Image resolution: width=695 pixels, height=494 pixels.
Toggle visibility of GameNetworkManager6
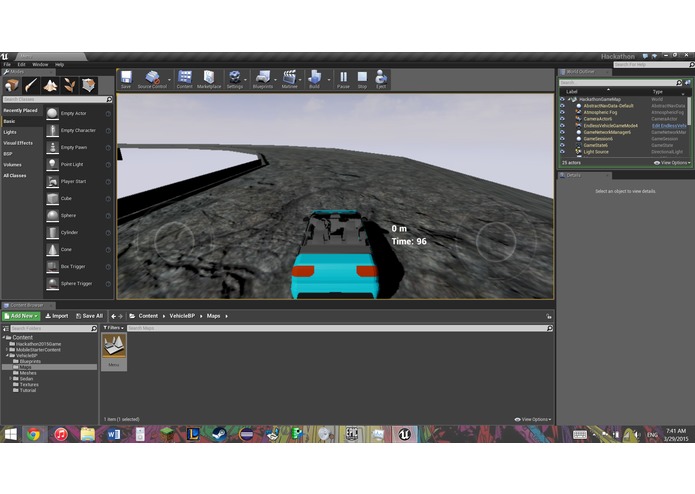click(562, 132)
